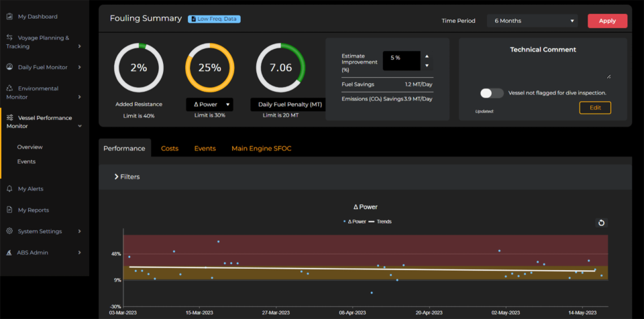Switch to the Main Engine SFOC tab

tap(261, 148)
